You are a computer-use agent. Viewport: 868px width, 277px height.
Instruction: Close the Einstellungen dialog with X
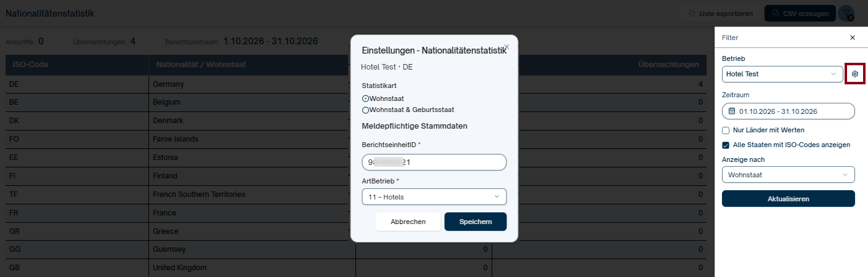[507, 47]
